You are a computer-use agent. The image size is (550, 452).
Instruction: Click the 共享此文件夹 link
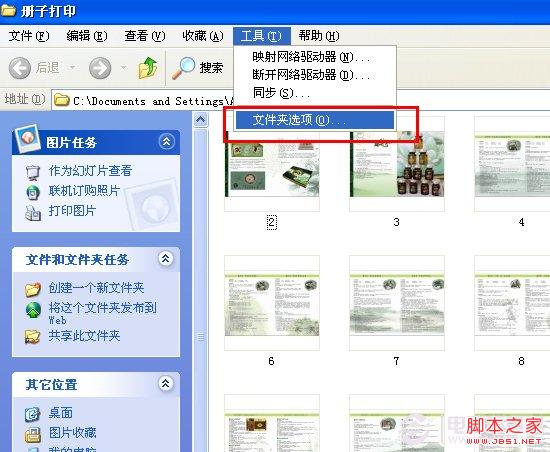84,336
